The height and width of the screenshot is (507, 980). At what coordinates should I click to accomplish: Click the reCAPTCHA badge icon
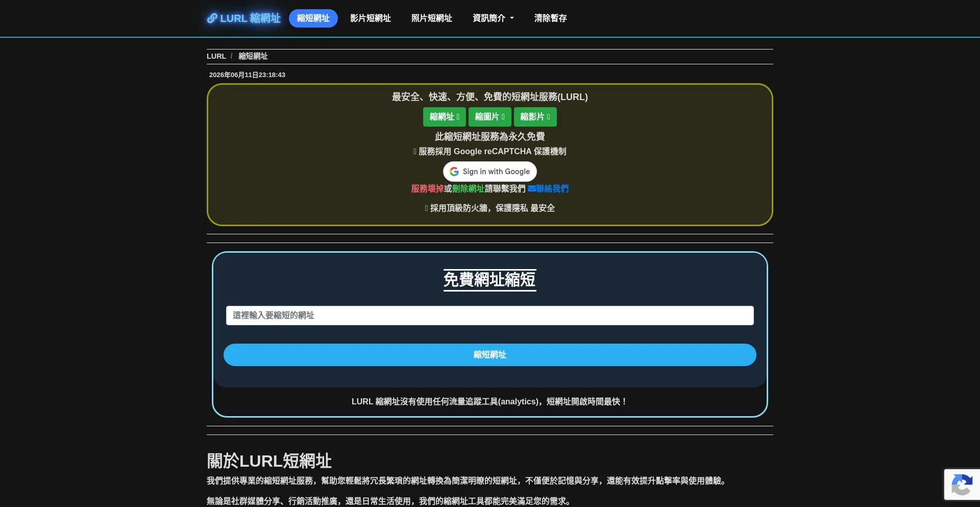coord(962,485)
